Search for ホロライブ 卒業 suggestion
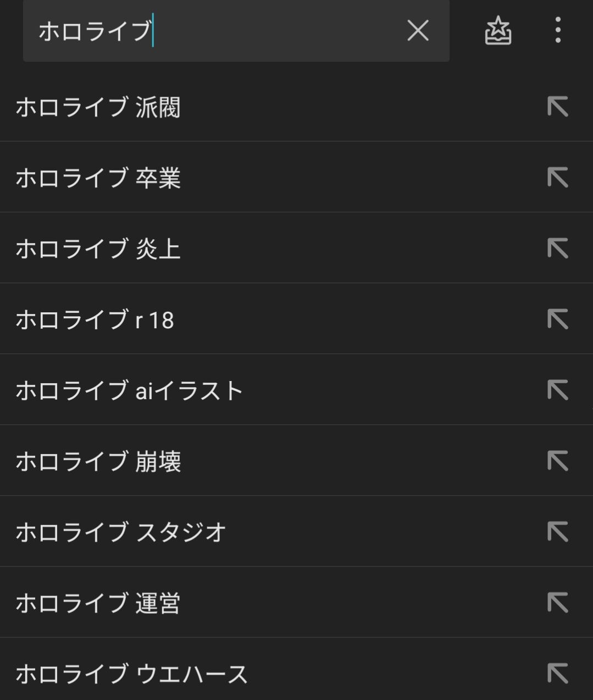Image resolution: width=593 pixels, height=700 pixels. [x=98, y=178]
